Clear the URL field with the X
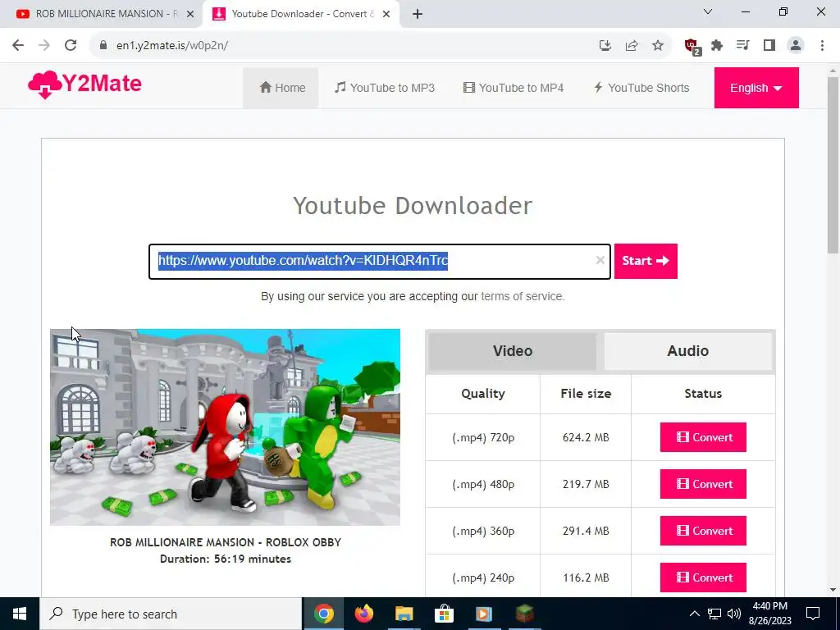 click(600, 260)
